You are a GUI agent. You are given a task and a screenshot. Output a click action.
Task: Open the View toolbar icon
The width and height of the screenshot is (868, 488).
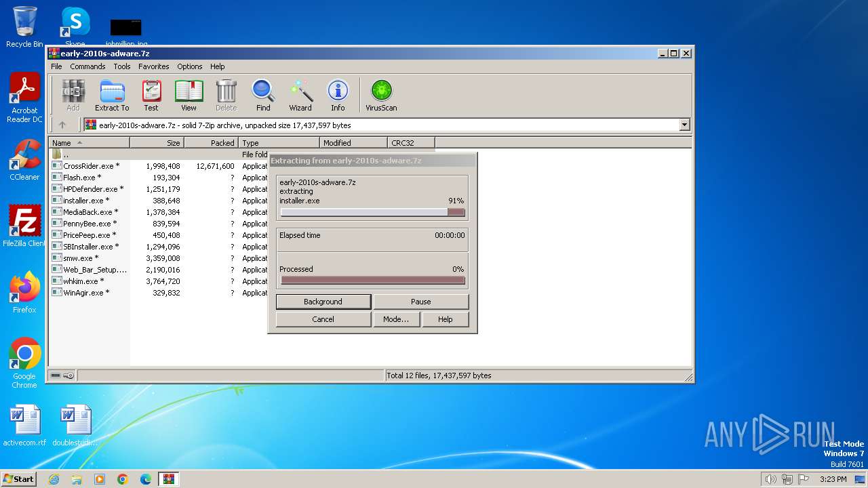189,96
